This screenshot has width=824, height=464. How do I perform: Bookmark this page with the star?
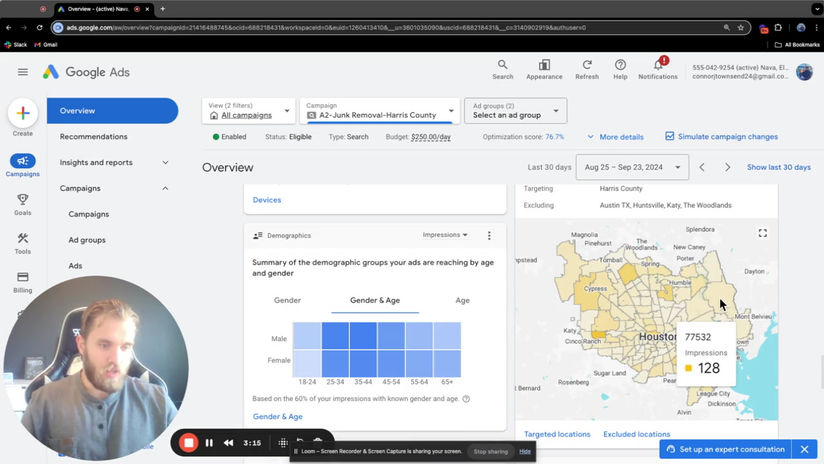pyautogui.click(x=740, y=27)
